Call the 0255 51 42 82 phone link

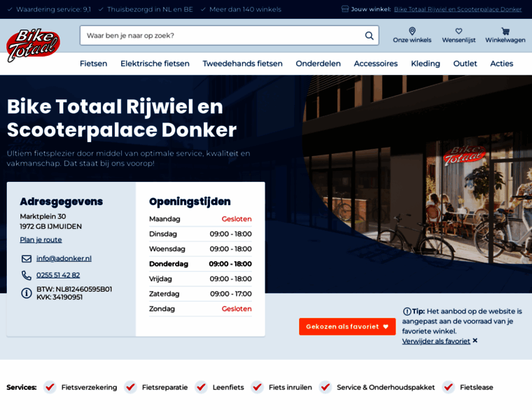point(58,275)
